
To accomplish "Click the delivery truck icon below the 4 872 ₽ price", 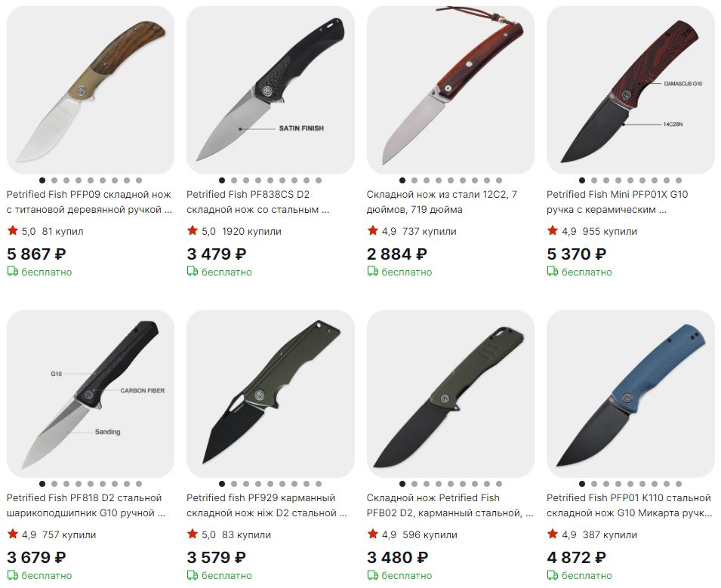I will point(552,575).
